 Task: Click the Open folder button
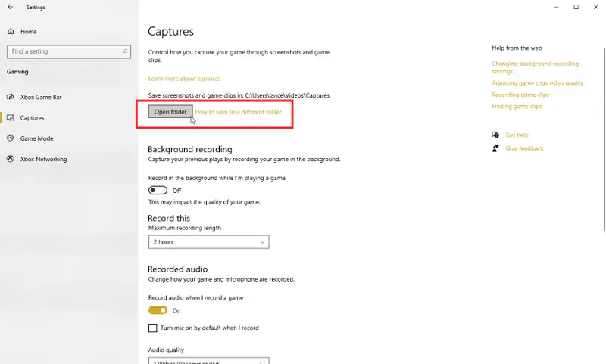click(x=170, y=112)
